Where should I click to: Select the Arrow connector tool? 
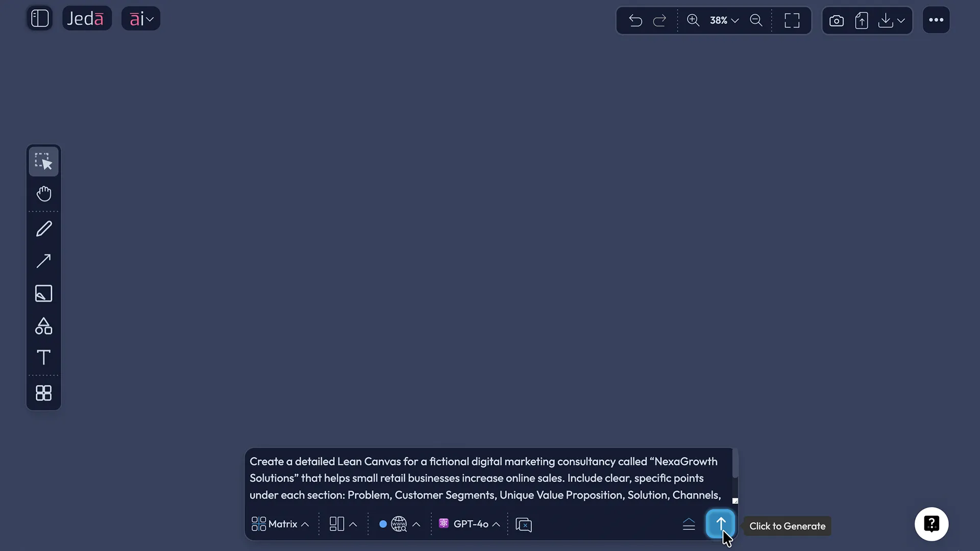coord(44,261)
